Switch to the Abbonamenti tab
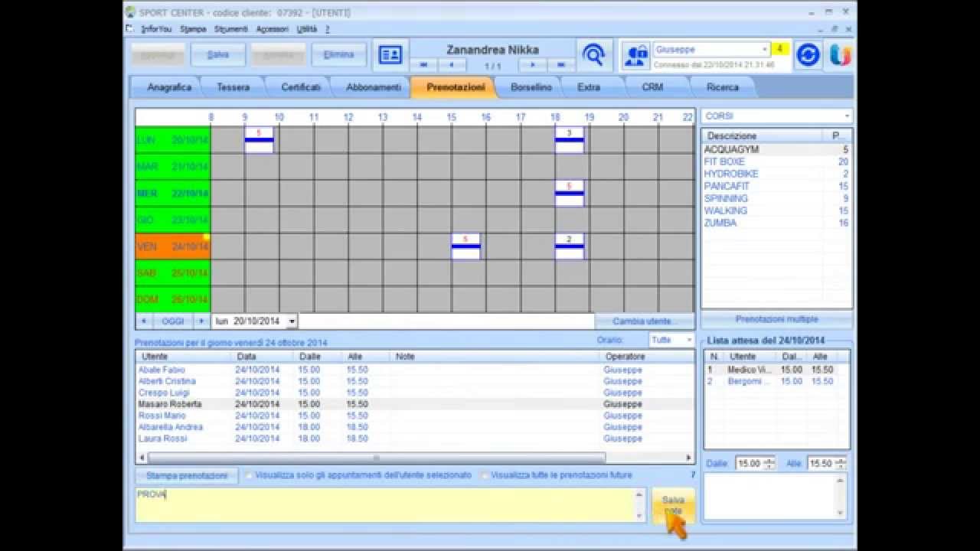Image resolution: width=980 pixels, height=551 pixels. tap(373, 87)
